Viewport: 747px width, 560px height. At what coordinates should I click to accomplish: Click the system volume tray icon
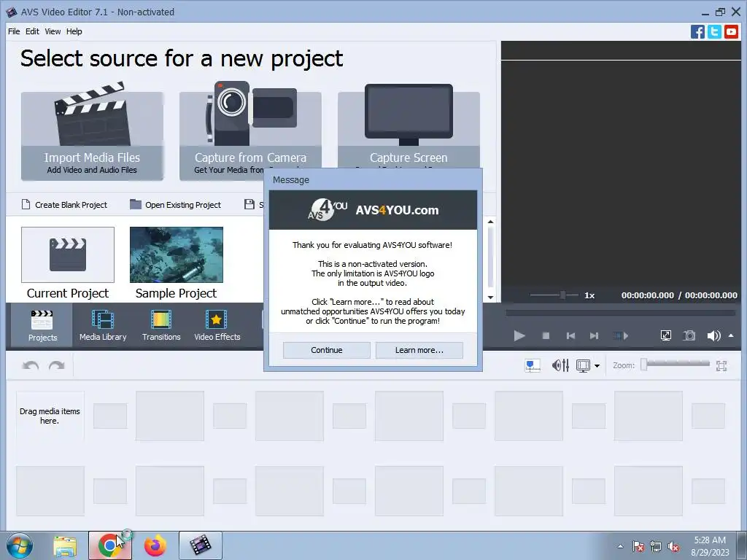point(673,547)
